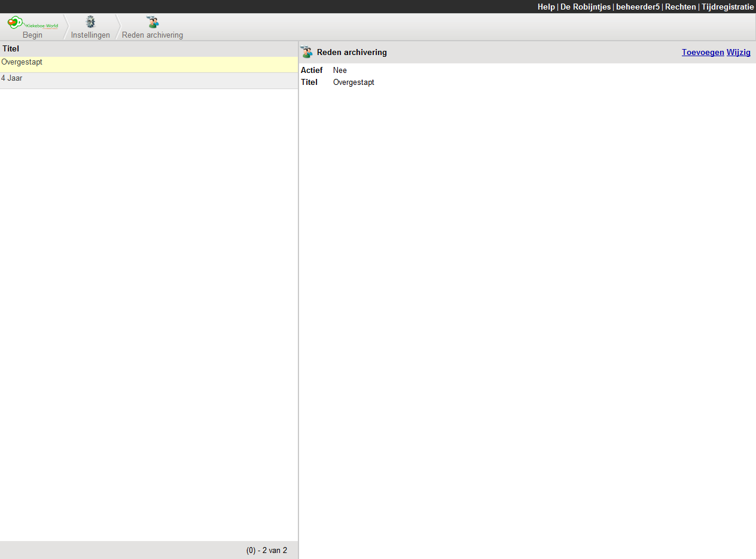Click the Reden archivering breadcrumb icon
Screen dimensions: 756x559
click(153, 23)
